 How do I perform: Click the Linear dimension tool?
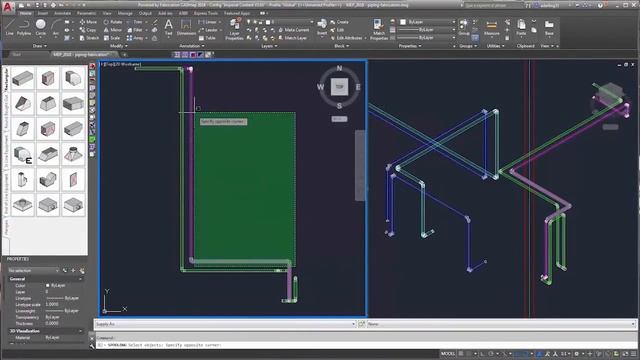click(x=208, y=22)
